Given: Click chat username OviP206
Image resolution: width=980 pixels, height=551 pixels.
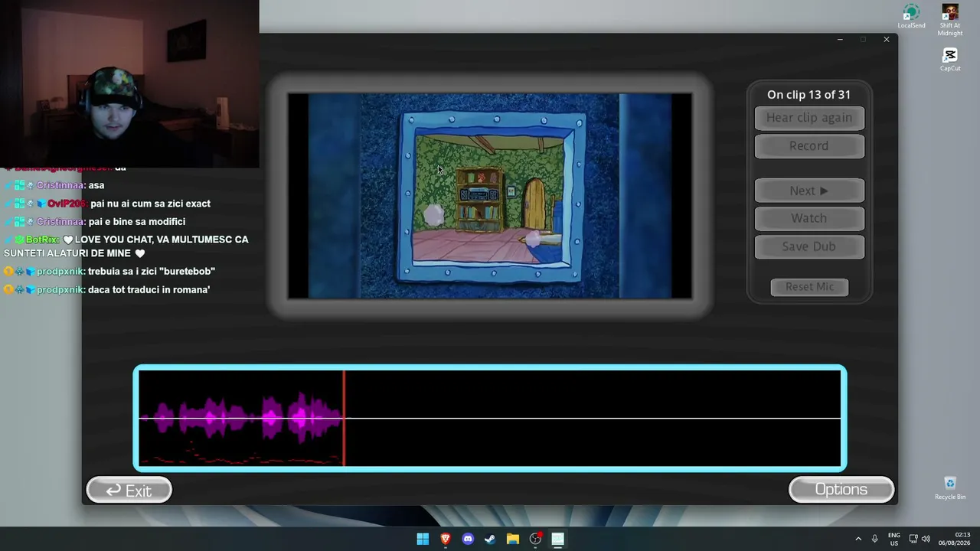Looking at the screenshot, I should [67, 204].
